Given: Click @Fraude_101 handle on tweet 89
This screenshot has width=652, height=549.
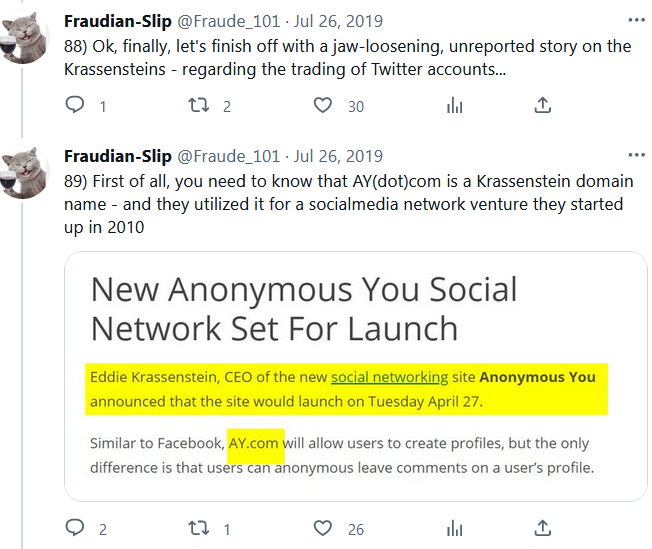Looking at the screenshot, I should pos(228,157).
